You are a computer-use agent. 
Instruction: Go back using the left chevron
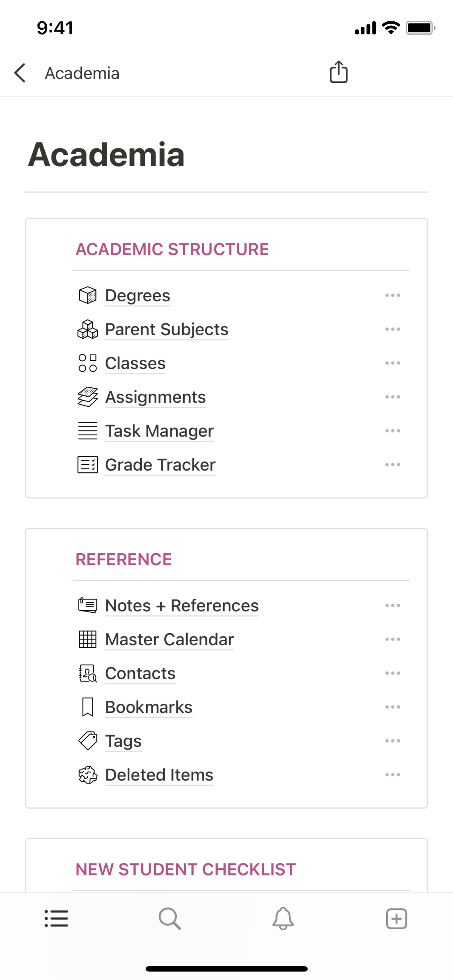pyautogui.click(x=20, y=73)
